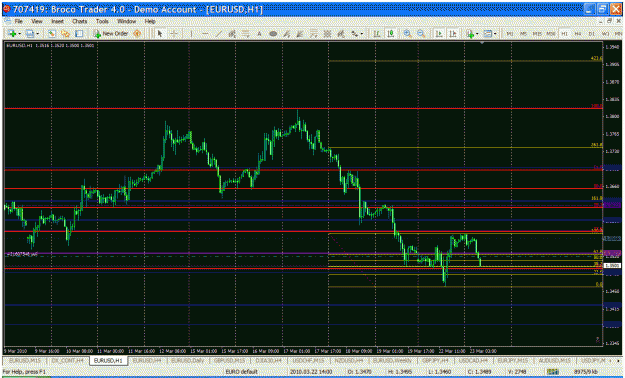
Task: Open the View menu
Action: tap(37, 21)
